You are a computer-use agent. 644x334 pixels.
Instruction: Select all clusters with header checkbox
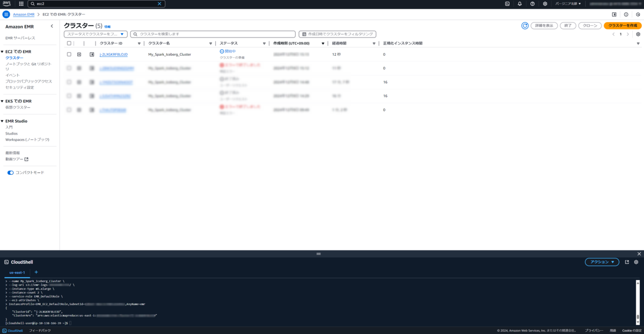click(69, 43)
